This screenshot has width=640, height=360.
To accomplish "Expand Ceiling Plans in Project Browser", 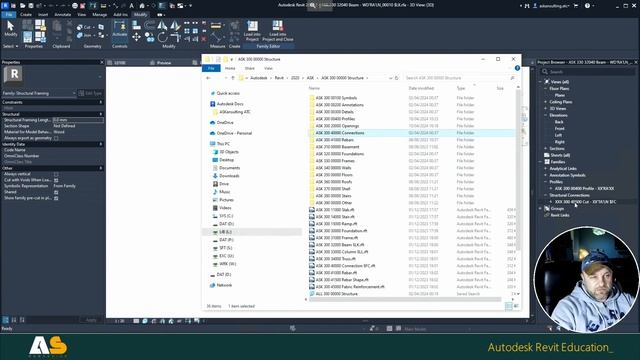I will coord(546,102).
